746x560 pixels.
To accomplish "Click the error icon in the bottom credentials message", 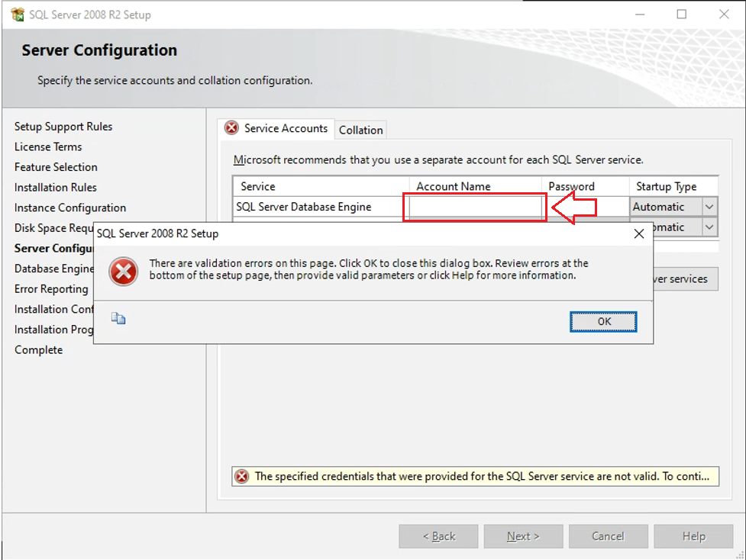I will click(x=242, y=476).
